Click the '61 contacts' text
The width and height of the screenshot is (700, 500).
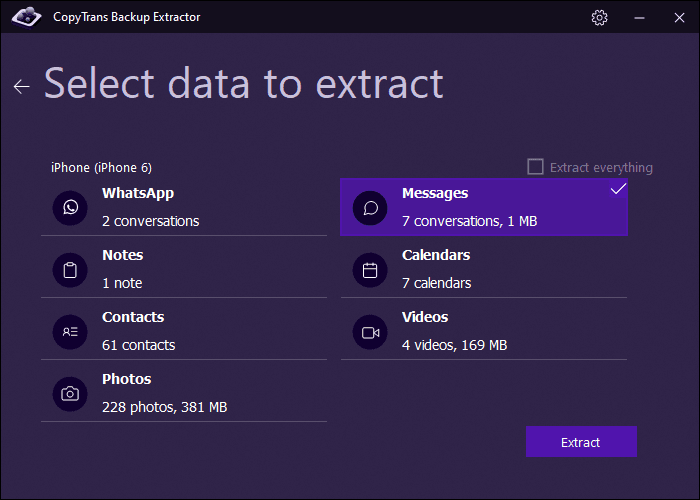[138, 345]
